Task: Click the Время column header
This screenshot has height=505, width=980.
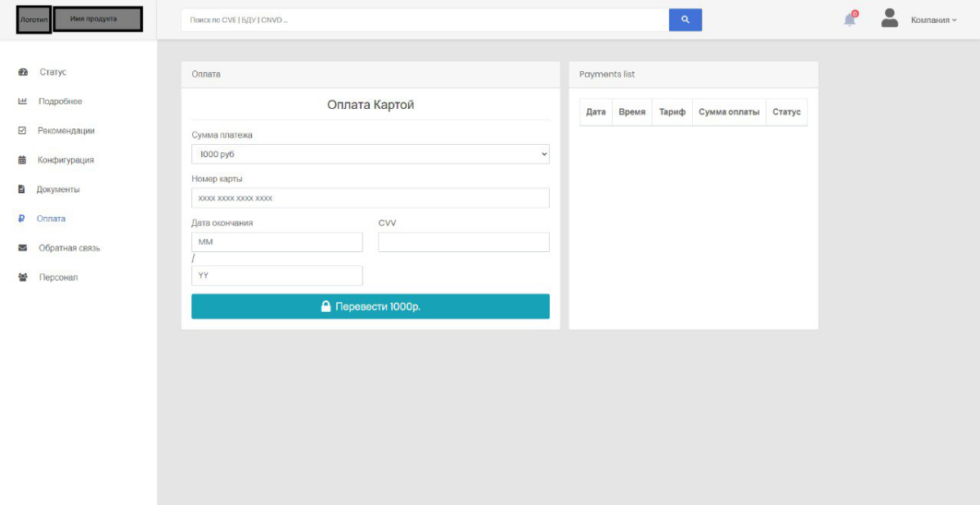Action: 632,112
